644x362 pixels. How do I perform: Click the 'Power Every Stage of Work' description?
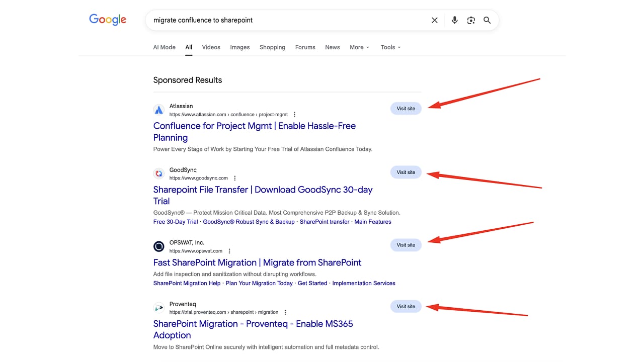[263, 149]
